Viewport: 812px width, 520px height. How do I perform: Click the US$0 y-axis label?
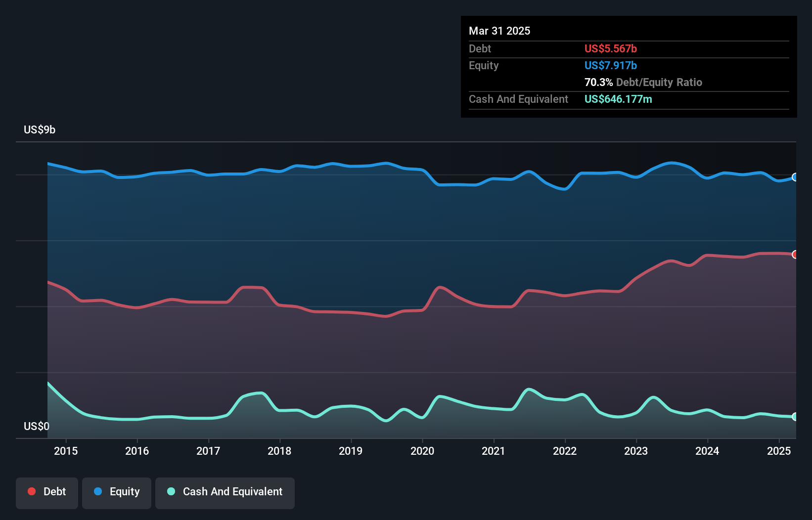(37, 426)
